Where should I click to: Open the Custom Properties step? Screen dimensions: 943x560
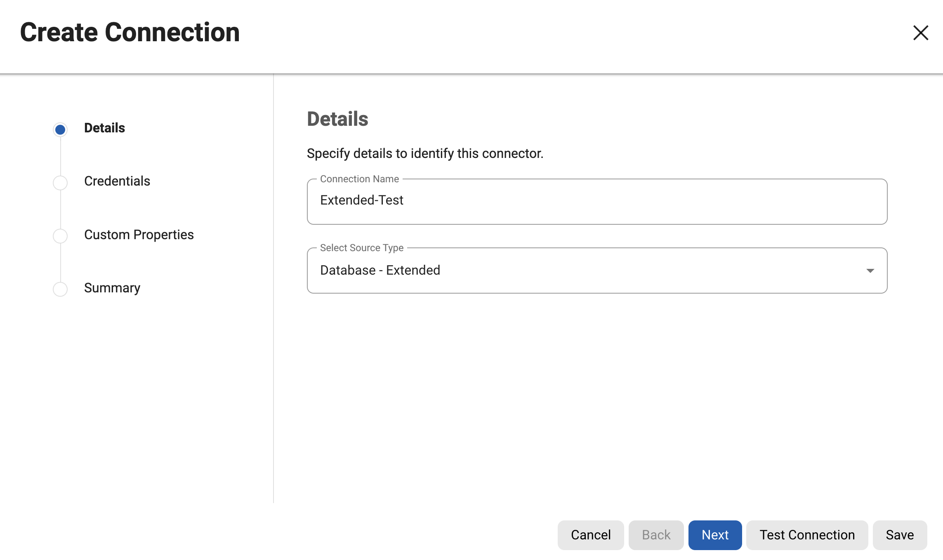click(139, 235)
